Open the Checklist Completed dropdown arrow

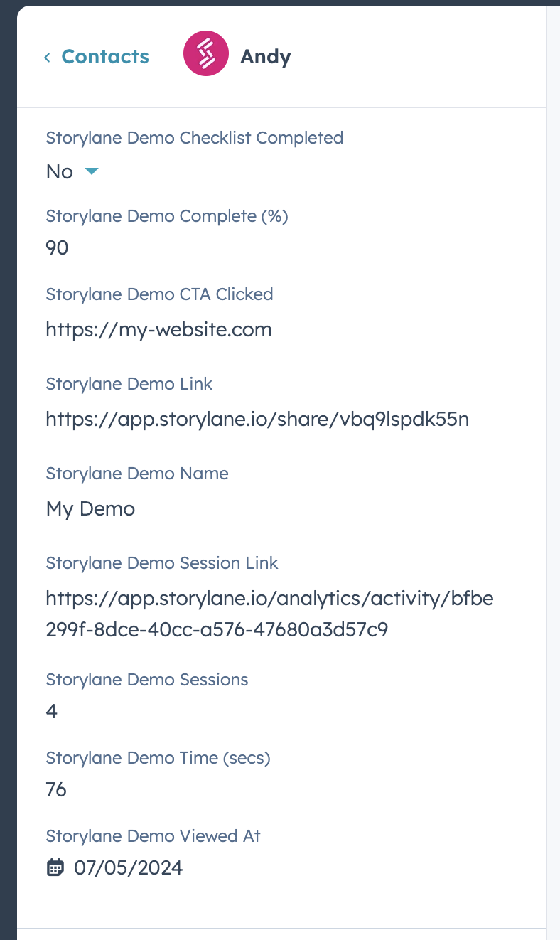[x=91, y=171]
